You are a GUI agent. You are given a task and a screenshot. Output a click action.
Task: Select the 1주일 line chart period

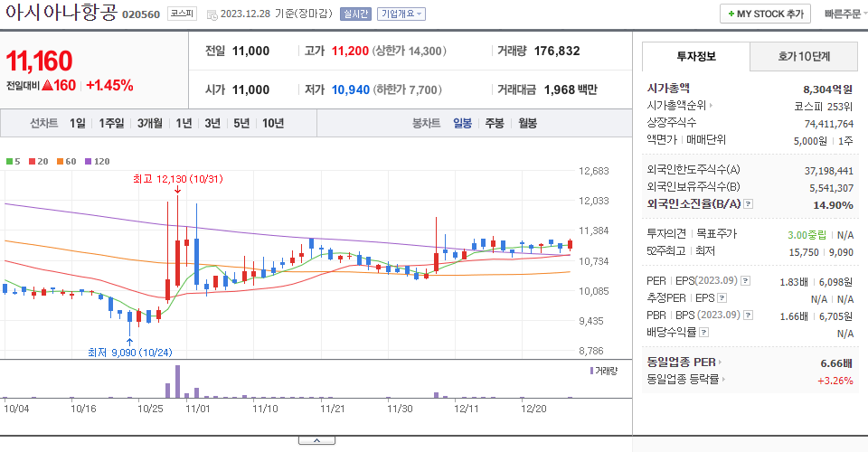(111, 123)
